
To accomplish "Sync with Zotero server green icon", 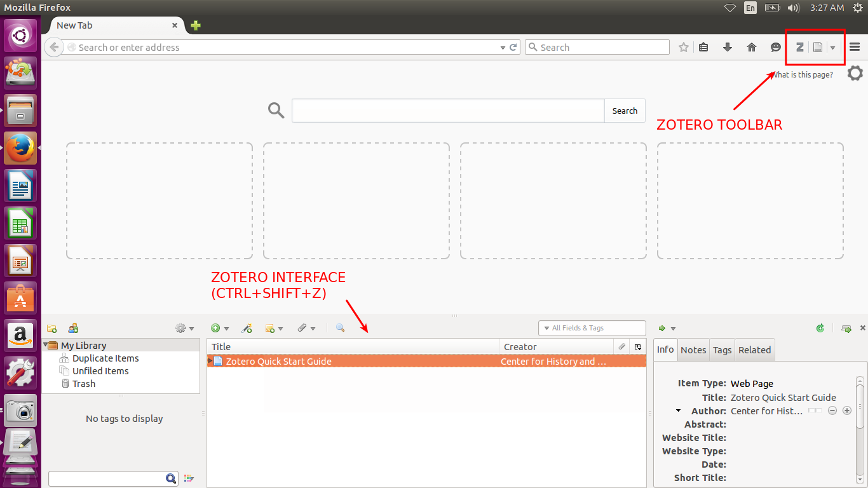I will click(x=820, y=328).
